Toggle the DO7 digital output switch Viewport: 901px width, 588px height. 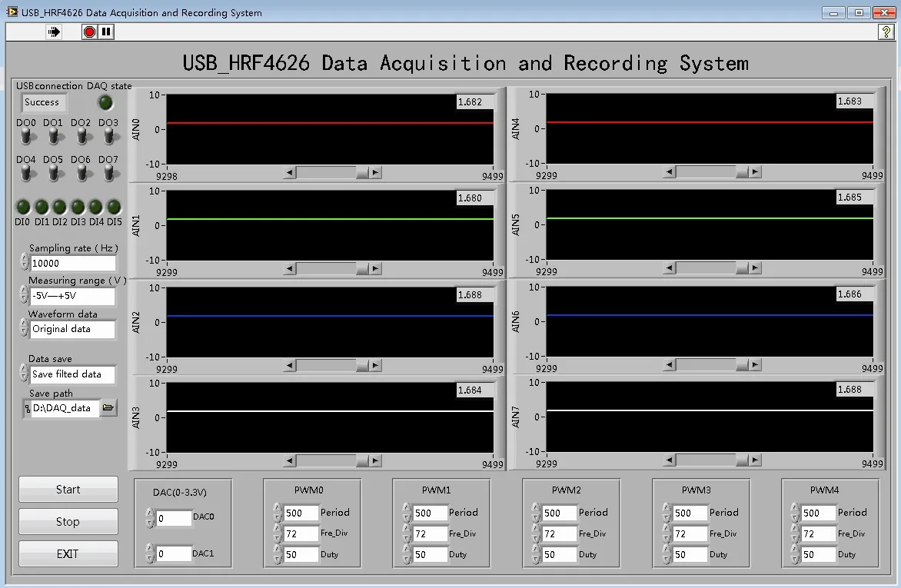tap(108, 173)
